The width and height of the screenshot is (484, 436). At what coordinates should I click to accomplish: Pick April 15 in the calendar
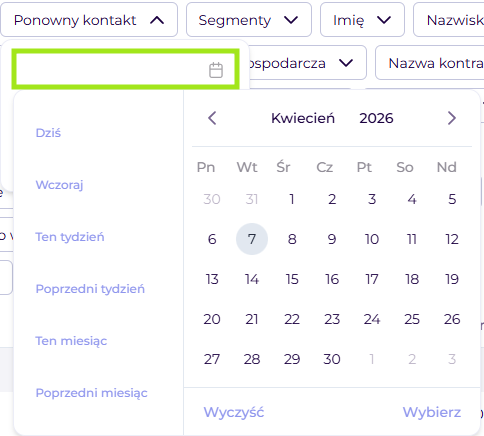(x=292, y=279)
